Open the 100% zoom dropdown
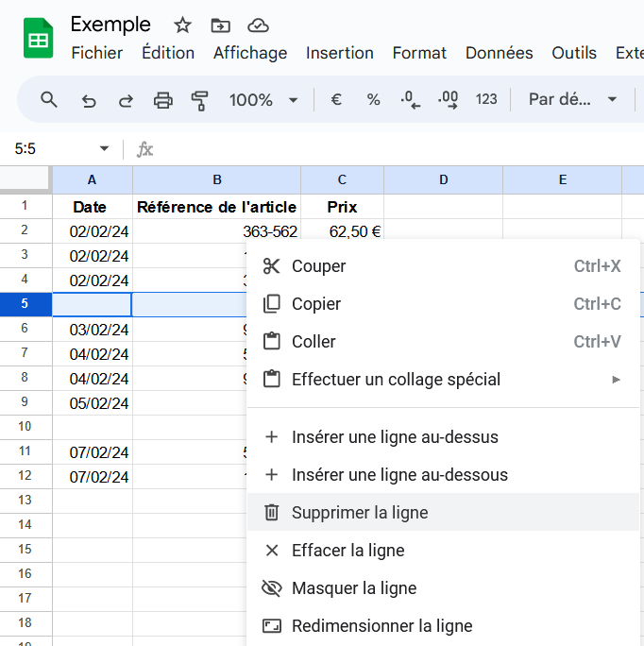644x646 pixels. point(263,100)
